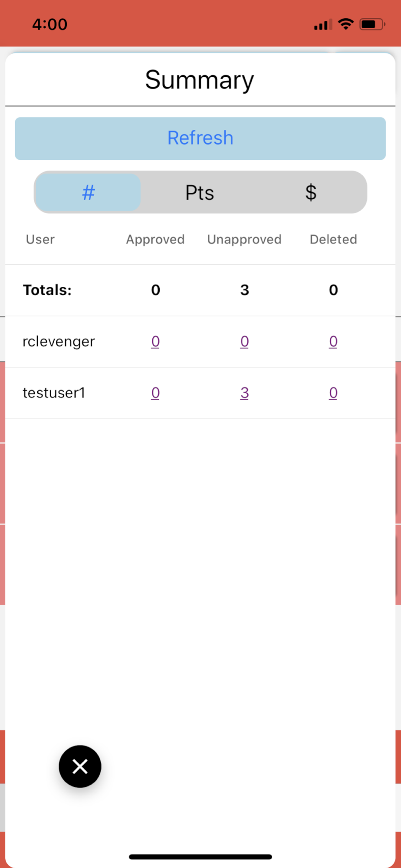Select the # count segment
This screenshot has height=868, width=401.
(89, 192)
